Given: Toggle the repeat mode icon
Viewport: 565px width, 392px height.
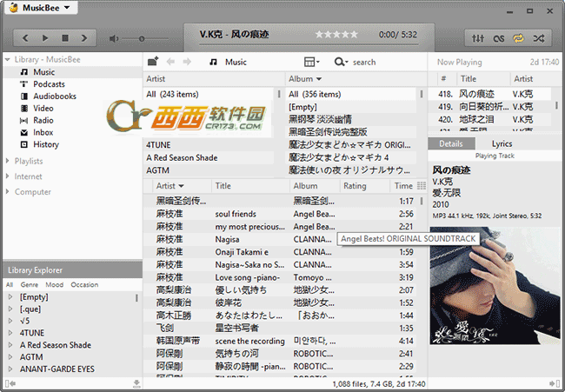Looking at the screenshot, I should (x=519, y=38).
